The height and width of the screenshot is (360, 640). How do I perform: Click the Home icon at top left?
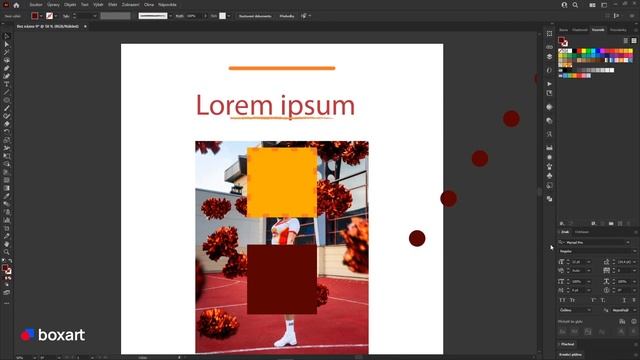(x=16, y=5)
